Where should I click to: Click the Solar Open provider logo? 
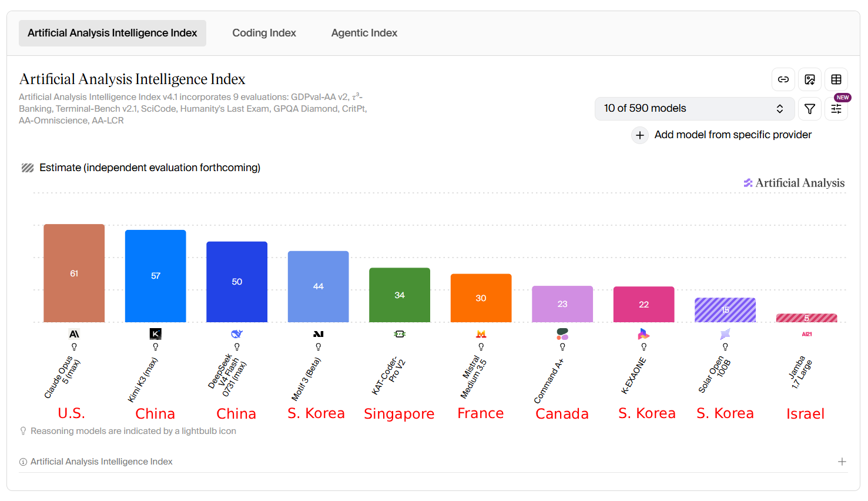pyautogui.click(x=725, y=334)
